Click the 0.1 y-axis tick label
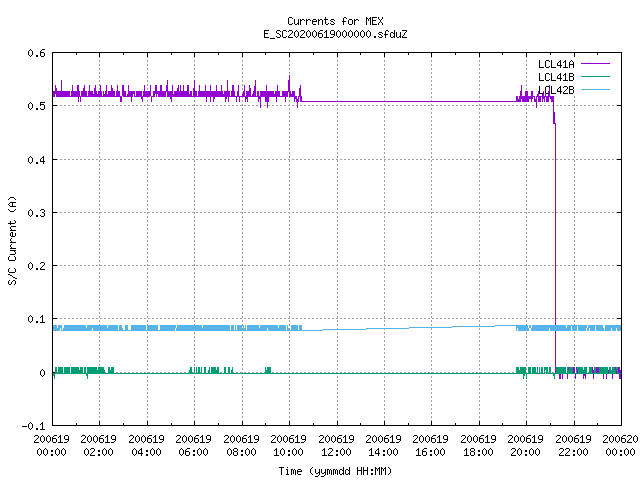This screenshot has width=640, height=480. 37,319
